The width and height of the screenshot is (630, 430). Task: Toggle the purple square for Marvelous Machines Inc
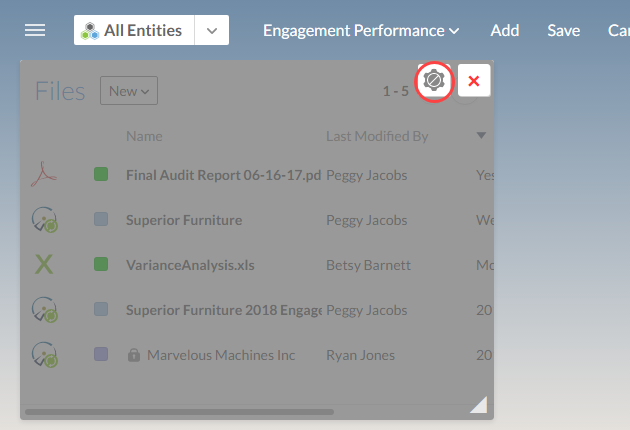[x=101, y=355]
